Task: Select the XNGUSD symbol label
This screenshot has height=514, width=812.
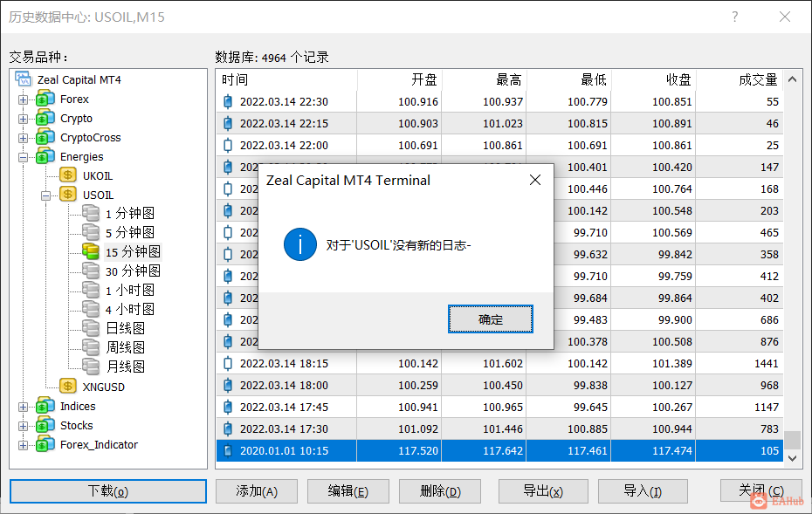Action: pyautogui.click(x=104, y=387)
